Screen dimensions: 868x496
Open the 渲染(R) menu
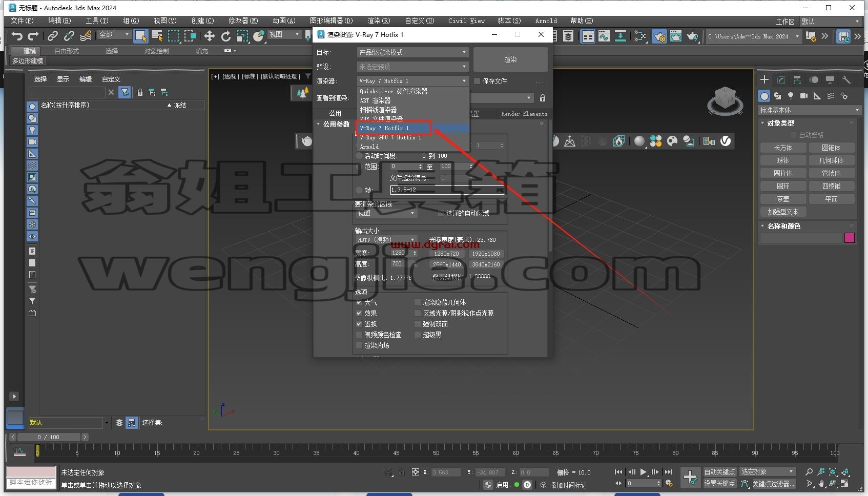point(379,20)
